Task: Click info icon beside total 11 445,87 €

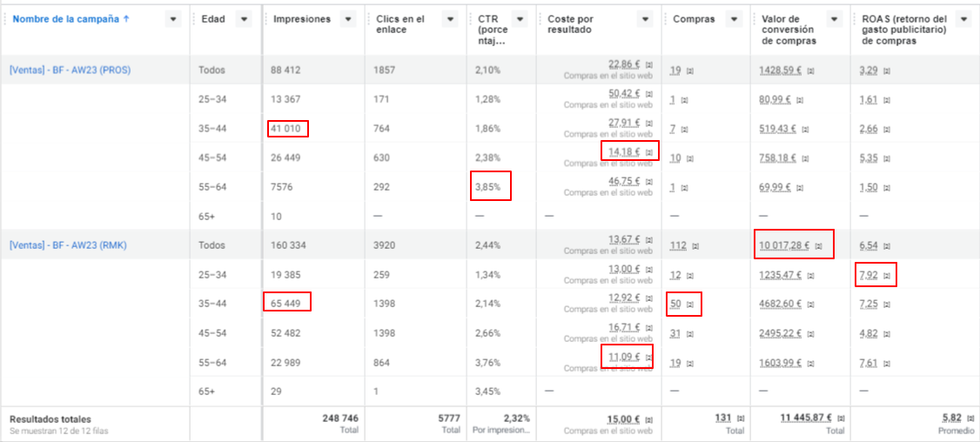Action: click(842, 418)
